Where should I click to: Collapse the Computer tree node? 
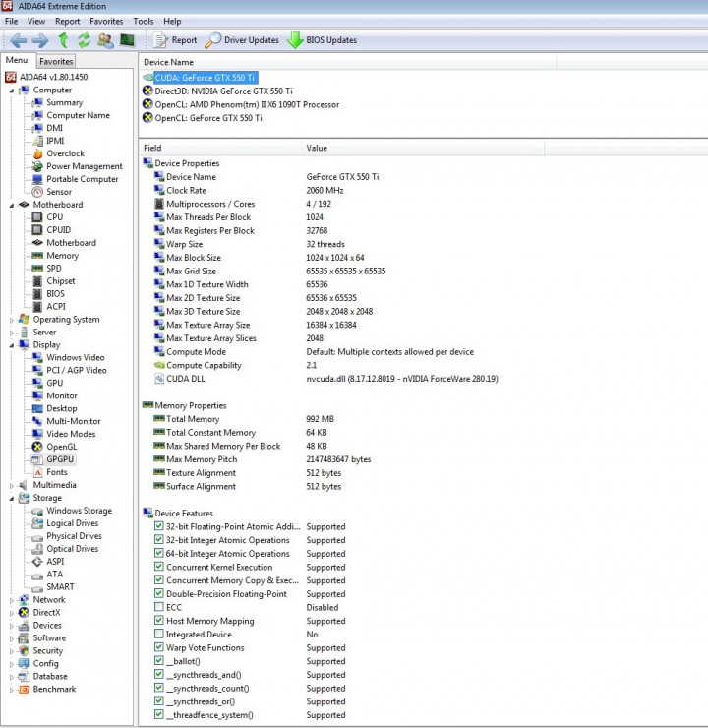click(12, 91)
